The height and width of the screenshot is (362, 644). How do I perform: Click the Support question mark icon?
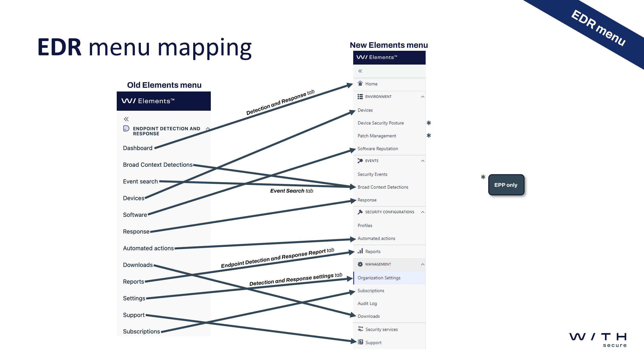[x=360, y=342]
